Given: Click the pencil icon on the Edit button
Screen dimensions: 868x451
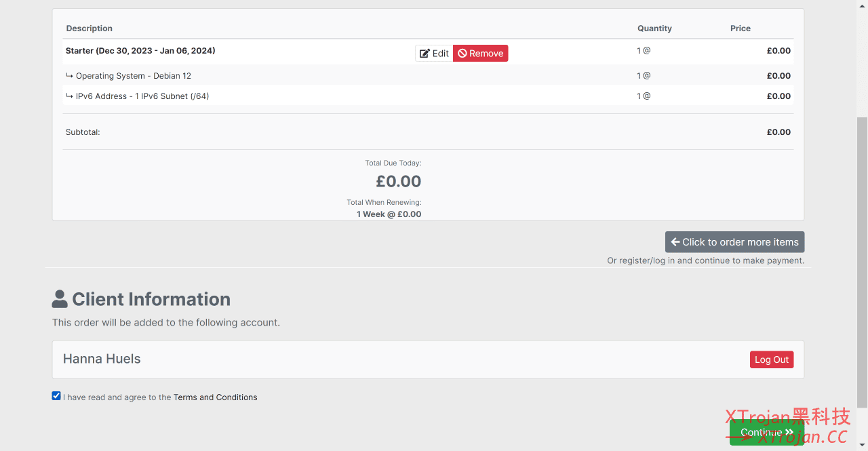Looking at the screenshot, I should tap(425, 54).
